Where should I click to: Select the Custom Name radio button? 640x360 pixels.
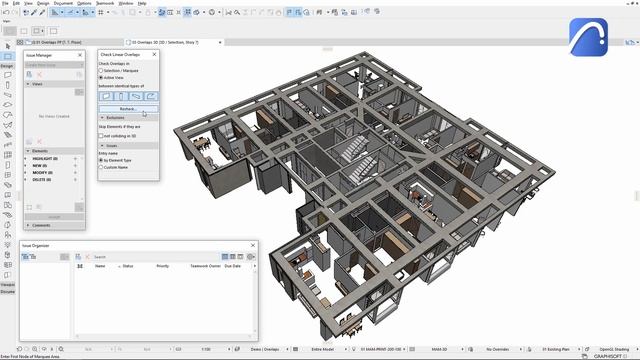[x=101, y=167]
